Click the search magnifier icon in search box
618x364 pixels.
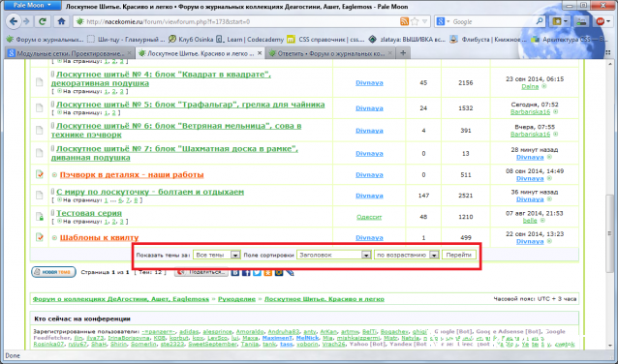tap(540, 21)
